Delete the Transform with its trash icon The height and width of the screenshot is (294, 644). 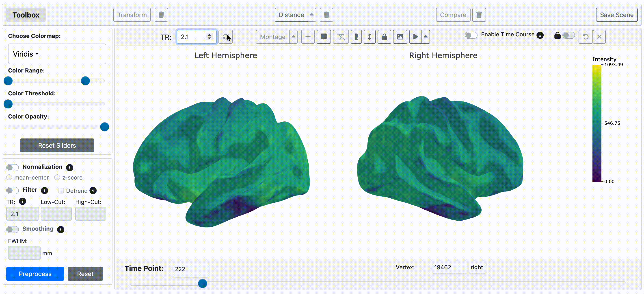(x=161, y=15)
